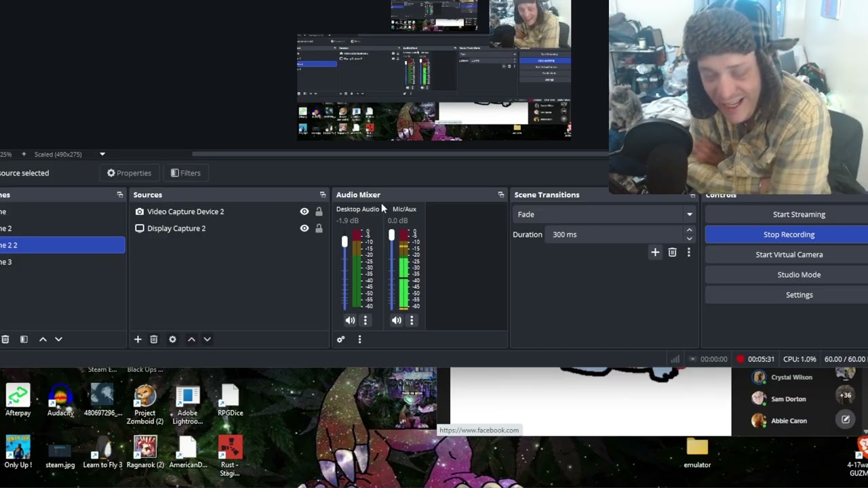
Task: Click Start Streaming button
Action: coord(787,214)
